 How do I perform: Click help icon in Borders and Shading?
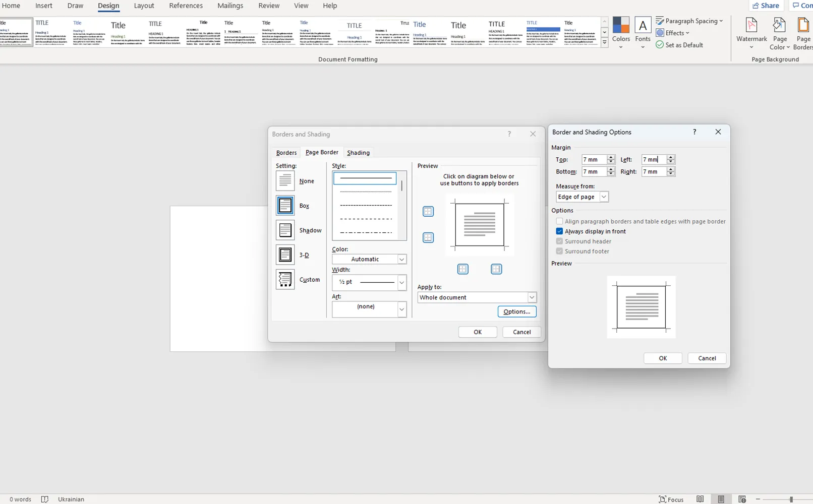[x=509, y=134]
